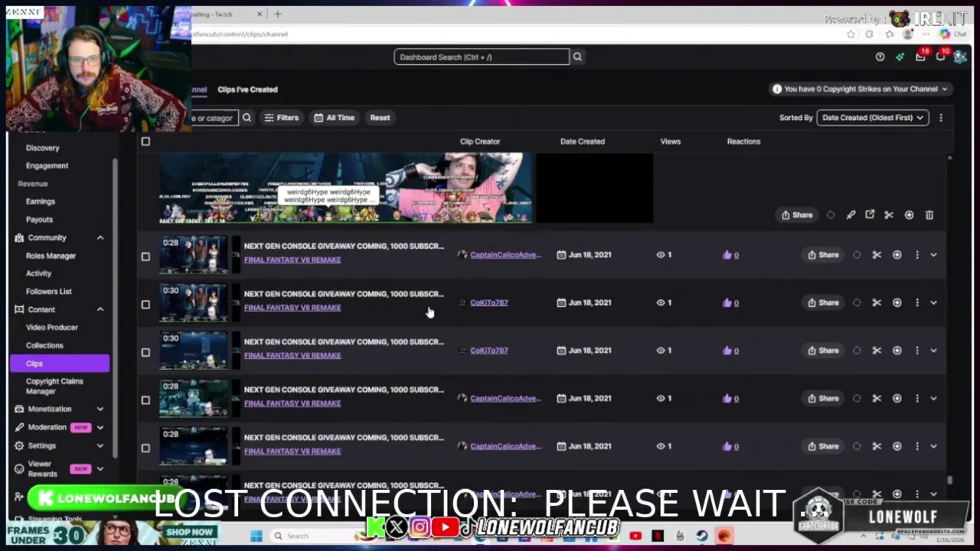Click the edit pencil icon on the expanded clip
The image size is (980, 551).
point(851,215)
